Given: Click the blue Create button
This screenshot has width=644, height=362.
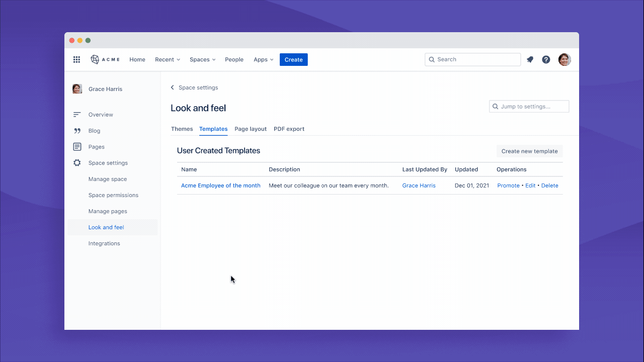Looking at the screenshot, I should (294, 59).
